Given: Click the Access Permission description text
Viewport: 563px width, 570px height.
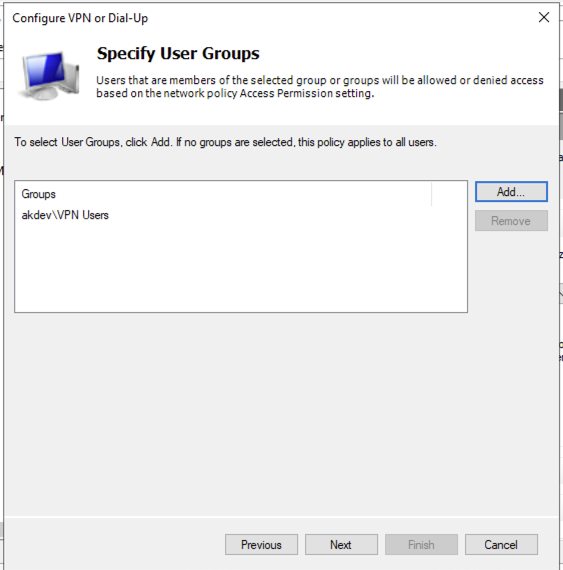Looking at the screenshot, I should click(x=320, y=87).
